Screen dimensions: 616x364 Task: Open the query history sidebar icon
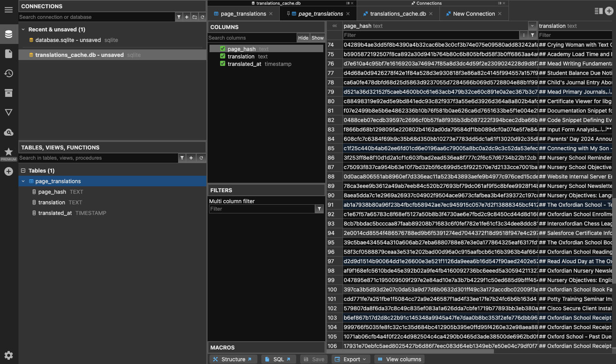(9, 73)
